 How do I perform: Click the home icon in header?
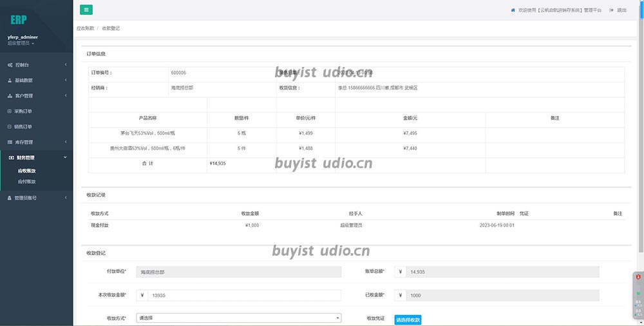pyautogui.click(x=513, y=10)
